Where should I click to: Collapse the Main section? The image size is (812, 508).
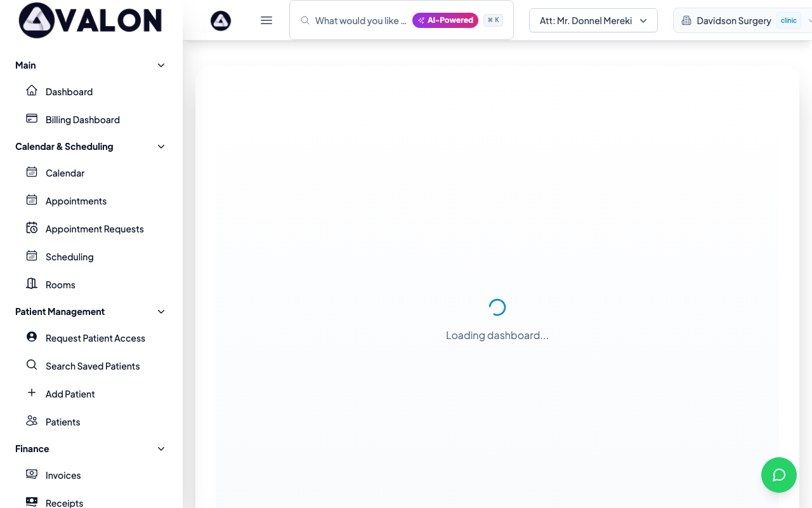tap(160, 65)
